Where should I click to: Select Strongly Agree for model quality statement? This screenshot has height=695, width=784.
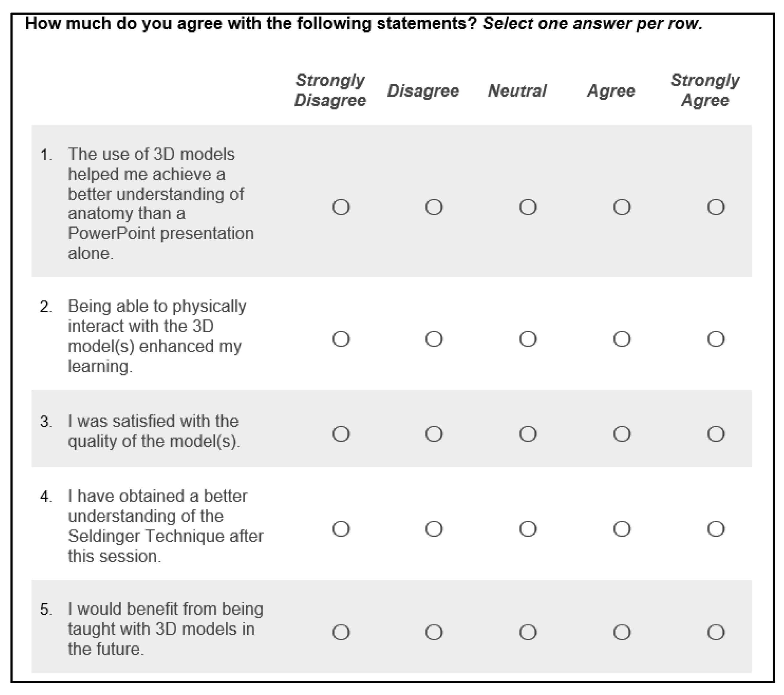coord(716,434)
